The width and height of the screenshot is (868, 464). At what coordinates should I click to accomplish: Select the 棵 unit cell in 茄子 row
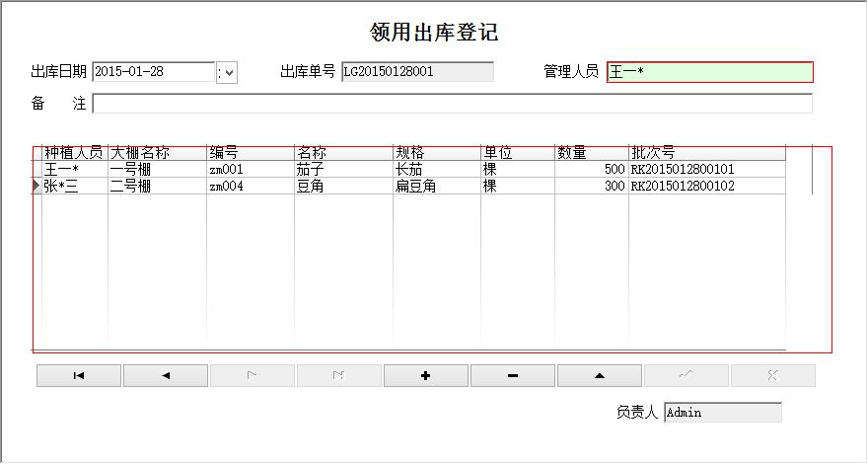tap(518, 169)
